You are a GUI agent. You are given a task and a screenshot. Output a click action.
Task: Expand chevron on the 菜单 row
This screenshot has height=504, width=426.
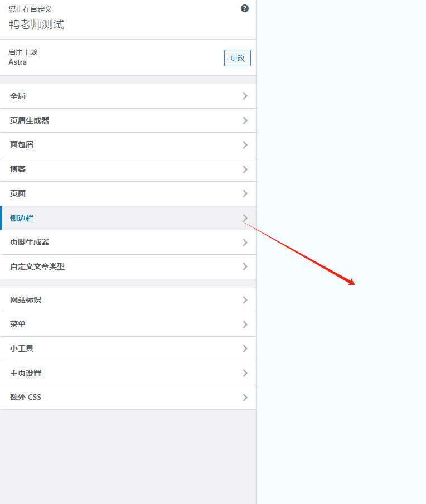(245, 324)
